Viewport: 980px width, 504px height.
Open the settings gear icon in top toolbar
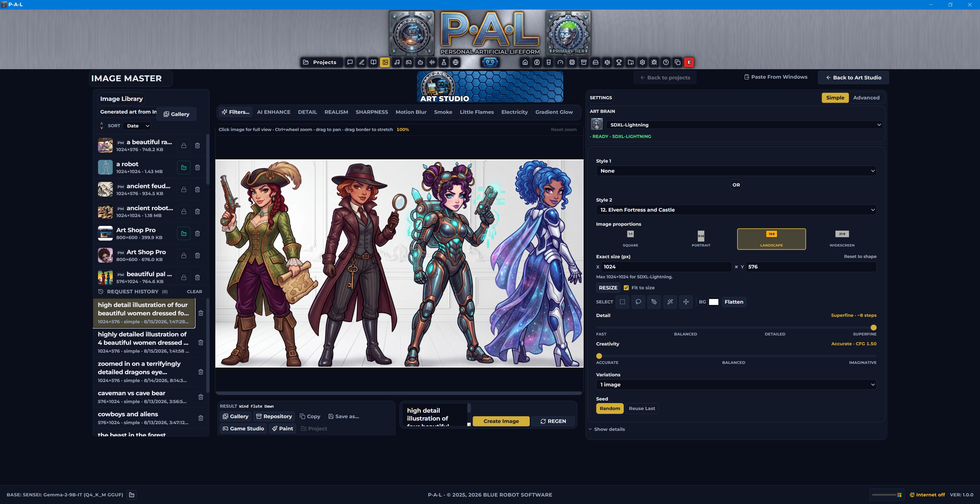tap(643, 62)
